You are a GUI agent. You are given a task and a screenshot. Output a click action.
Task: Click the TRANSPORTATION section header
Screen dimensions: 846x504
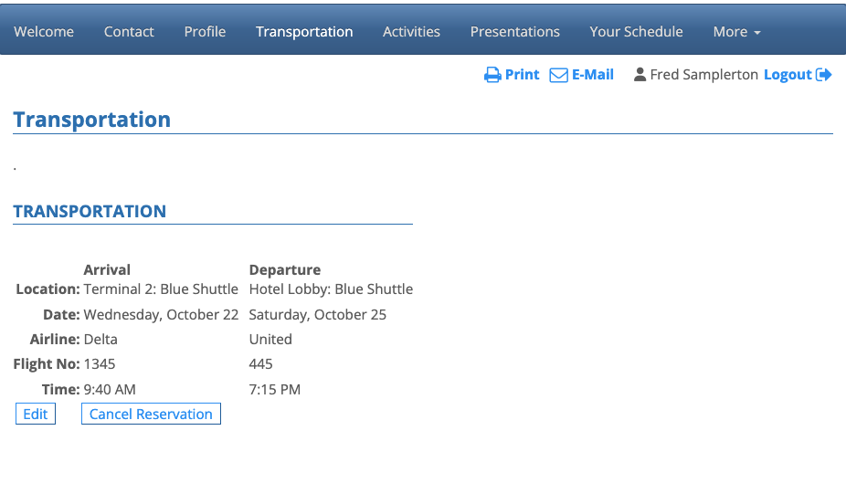coord(90,211)
